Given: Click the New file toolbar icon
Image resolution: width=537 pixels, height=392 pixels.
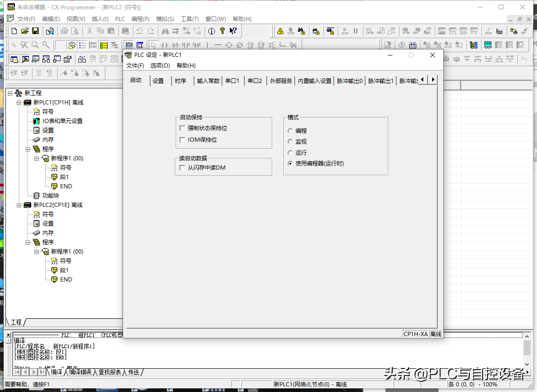Looking at the screenshot, I should point(14,31).
